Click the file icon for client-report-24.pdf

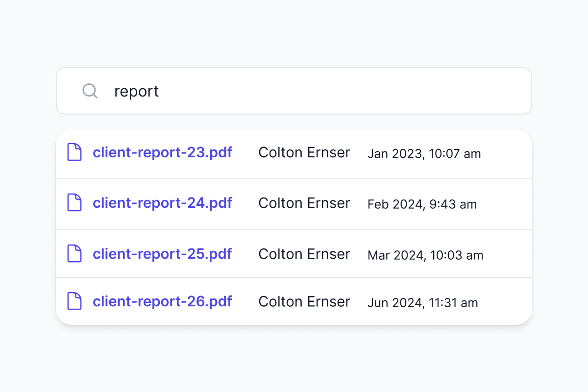point(74,203)
